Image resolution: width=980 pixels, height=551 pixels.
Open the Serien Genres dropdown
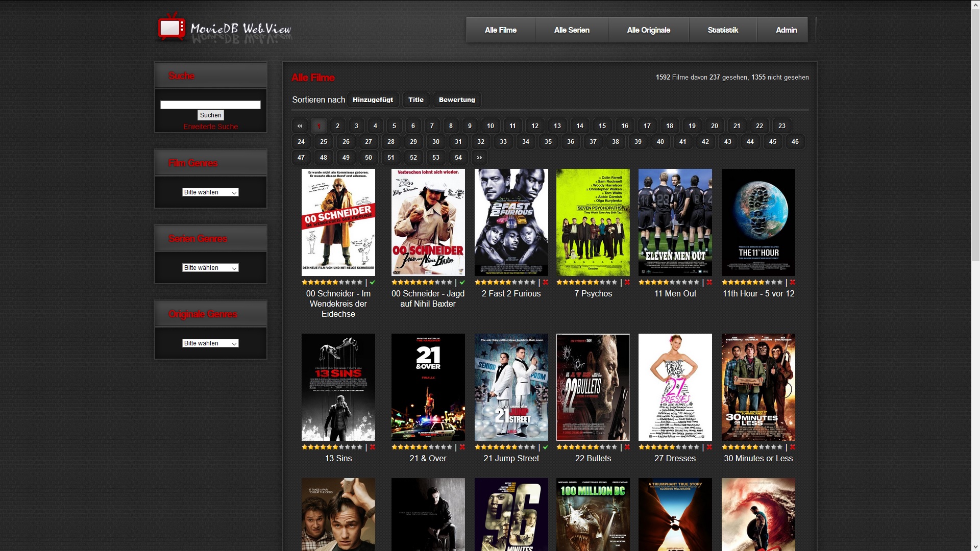pyautogui.click(x=210, y=268)
